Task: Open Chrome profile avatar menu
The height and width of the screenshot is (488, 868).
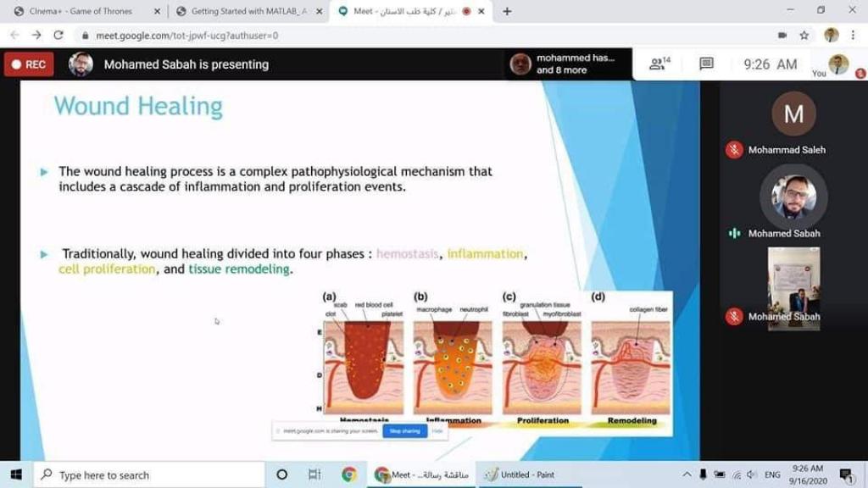Action: 831,36
